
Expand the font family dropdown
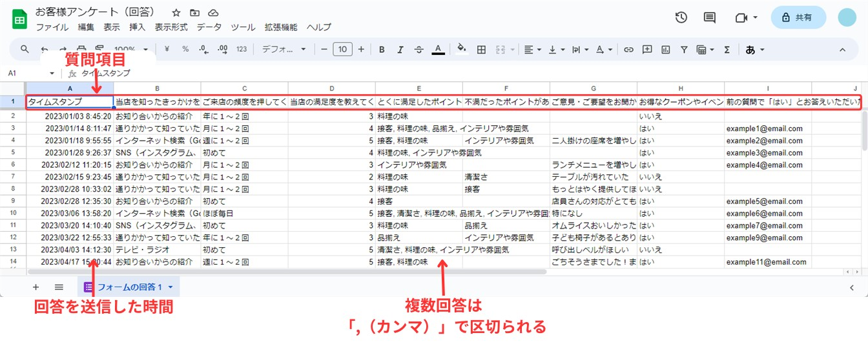point(285,49)
